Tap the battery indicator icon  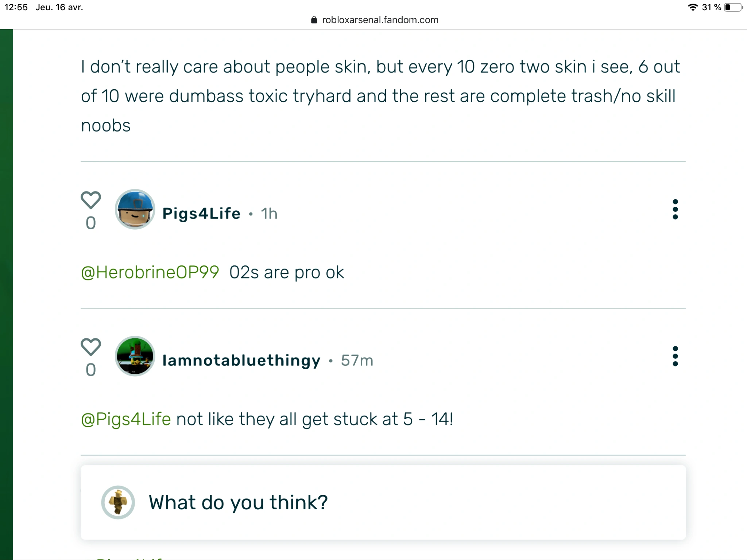733,7
